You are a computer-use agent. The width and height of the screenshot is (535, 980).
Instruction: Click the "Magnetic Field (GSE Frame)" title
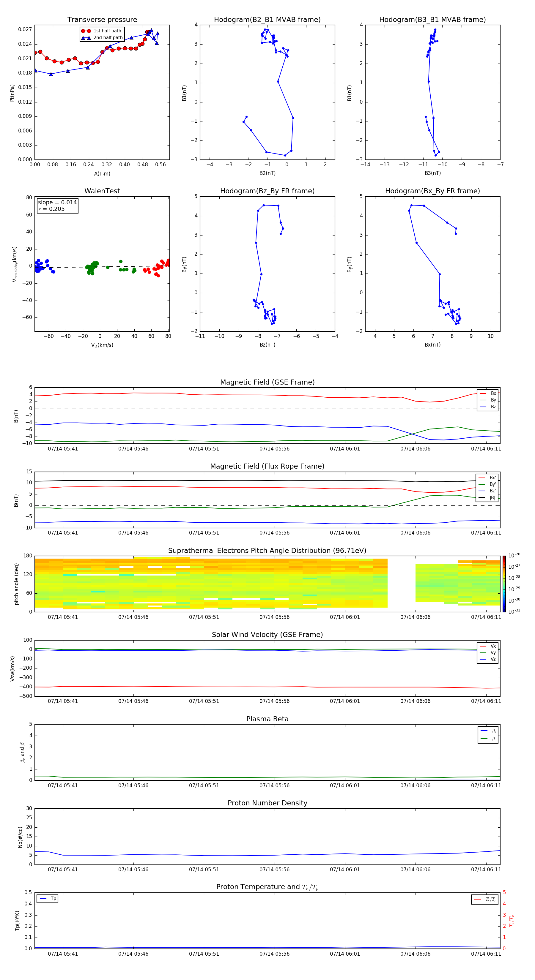(x=267, y=382)
